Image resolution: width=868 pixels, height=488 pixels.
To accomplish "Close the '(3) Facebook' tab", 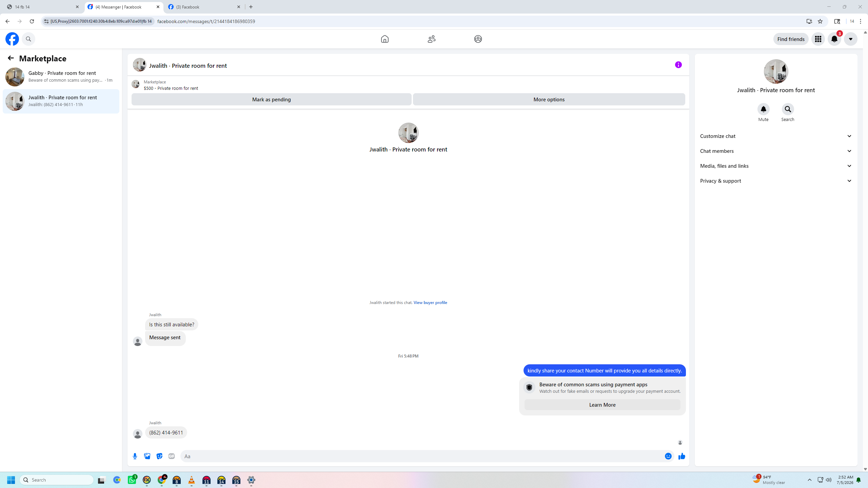I will 239,7.
